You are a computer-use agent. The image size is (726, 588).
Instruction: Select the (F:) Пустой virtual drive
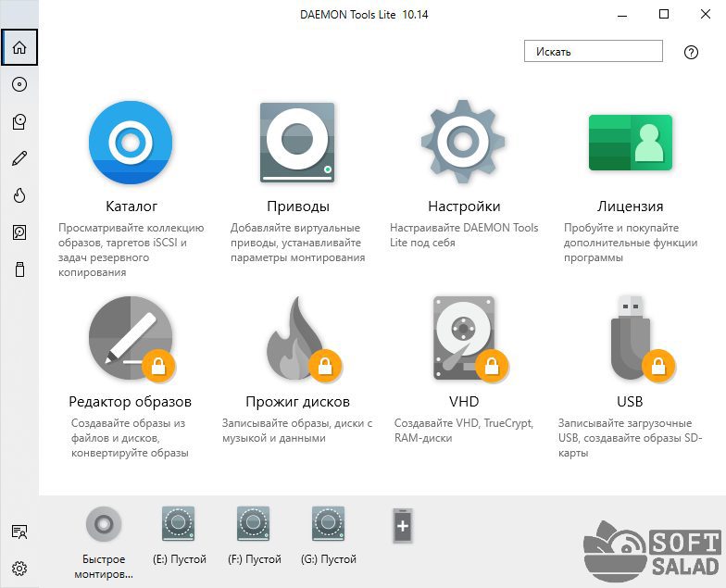(x=254, y=524)
